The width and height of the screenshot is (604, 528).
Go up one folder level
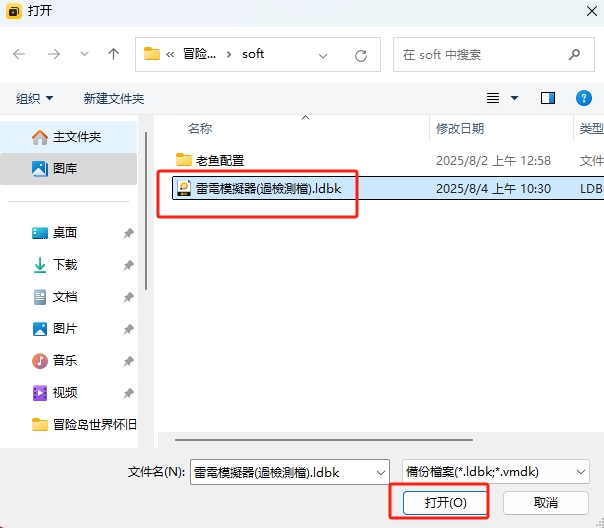[x=113, y=54]
